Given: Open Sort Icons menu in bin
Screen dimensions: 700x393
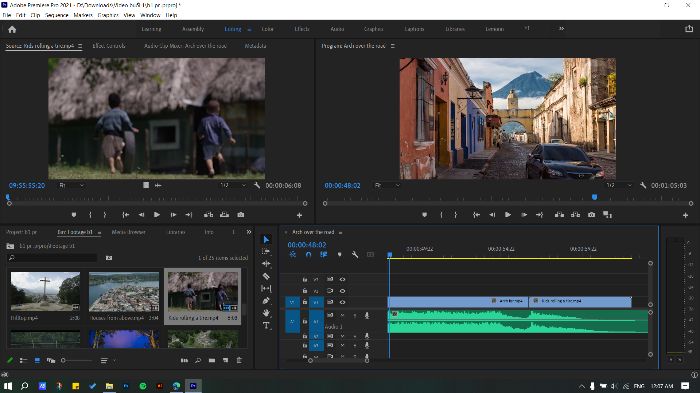Looking at the screenshot, I should (106, 360).
